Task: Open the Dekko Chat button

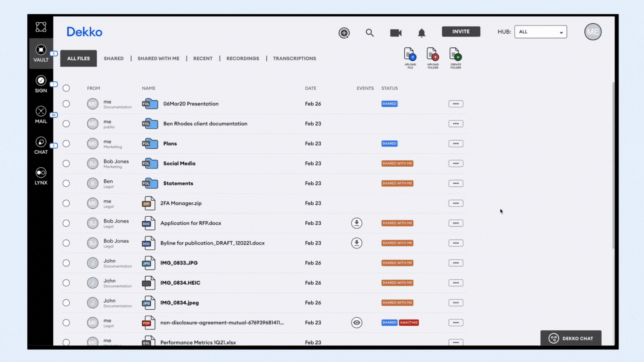Action: (571, 338)
